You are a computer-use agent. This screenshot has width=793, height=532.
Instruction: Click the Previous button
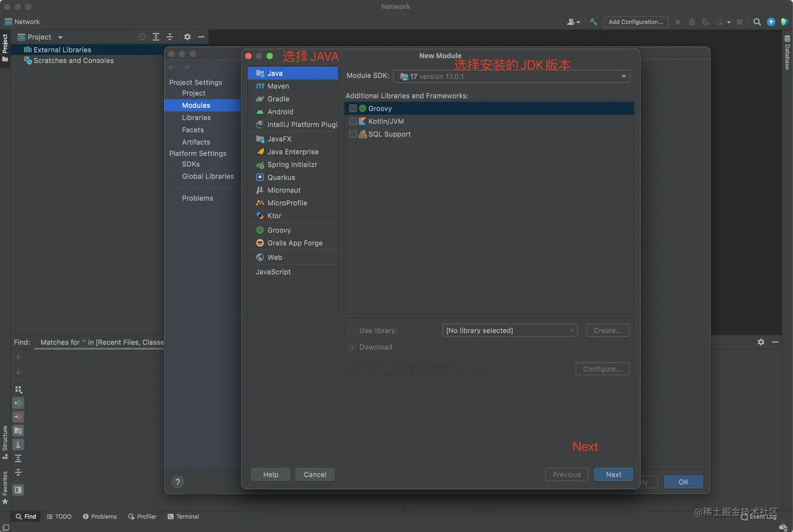tap(566, 474)
